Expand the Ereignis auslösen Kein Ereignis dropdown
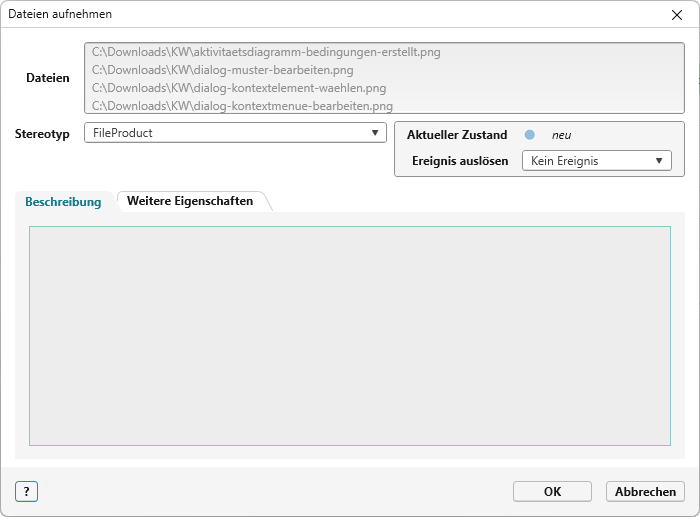 (596, 161)
